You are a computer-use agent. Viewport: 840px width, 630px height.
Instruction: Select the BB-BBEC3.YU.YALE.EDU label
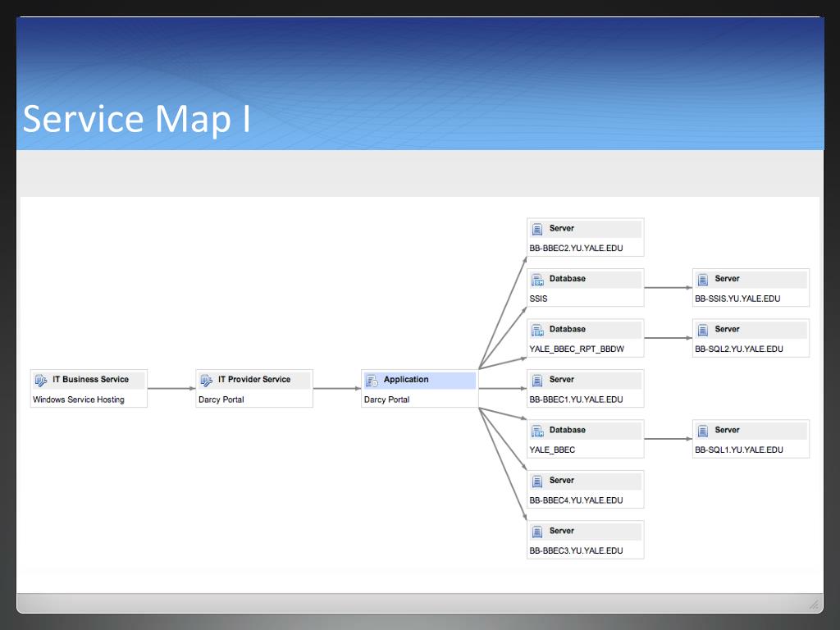click(577, 550)
